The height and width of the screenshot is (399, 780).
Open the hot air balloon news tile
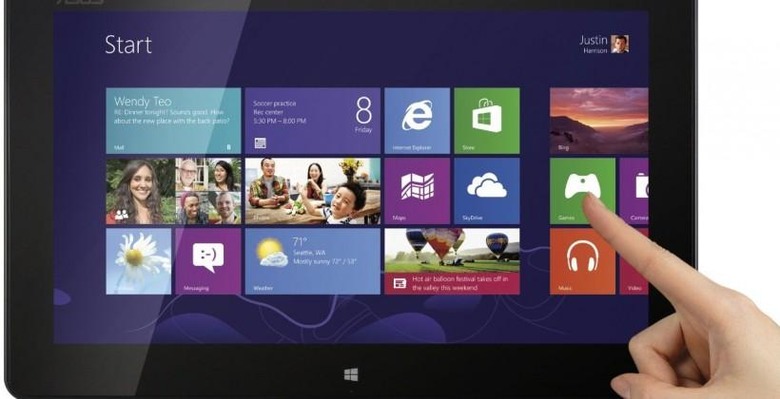pos(452,261)
